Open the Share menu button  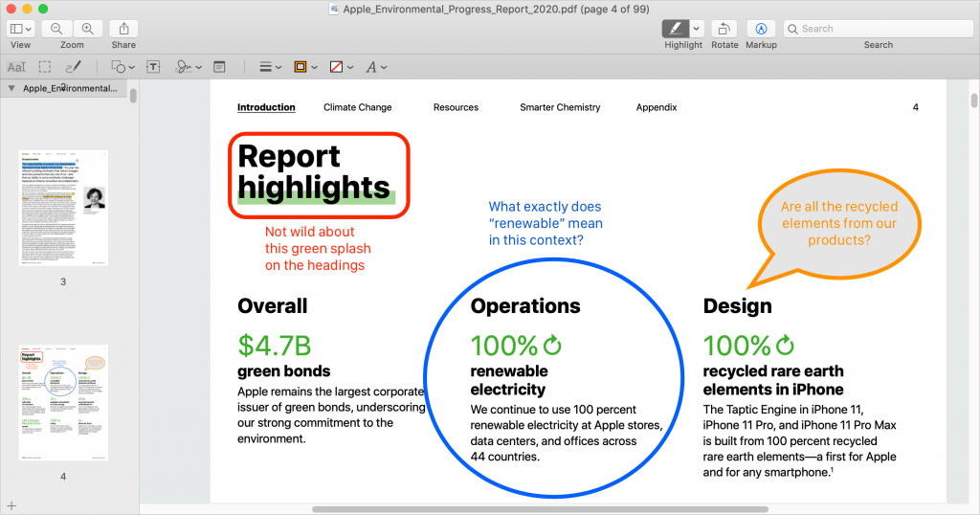click(x=123, y=29)
